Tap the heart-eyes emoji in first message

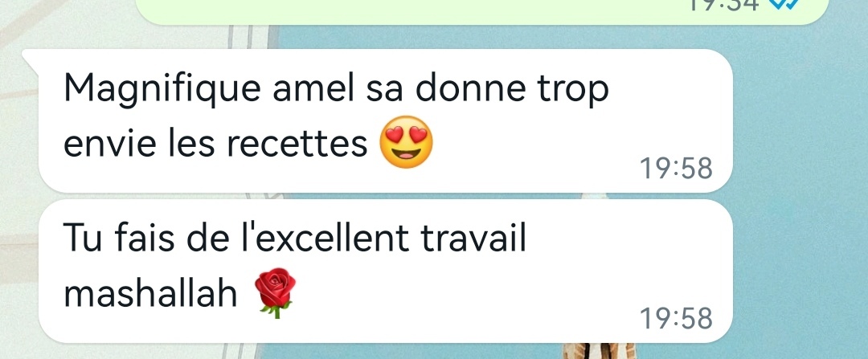coord(406,142)
